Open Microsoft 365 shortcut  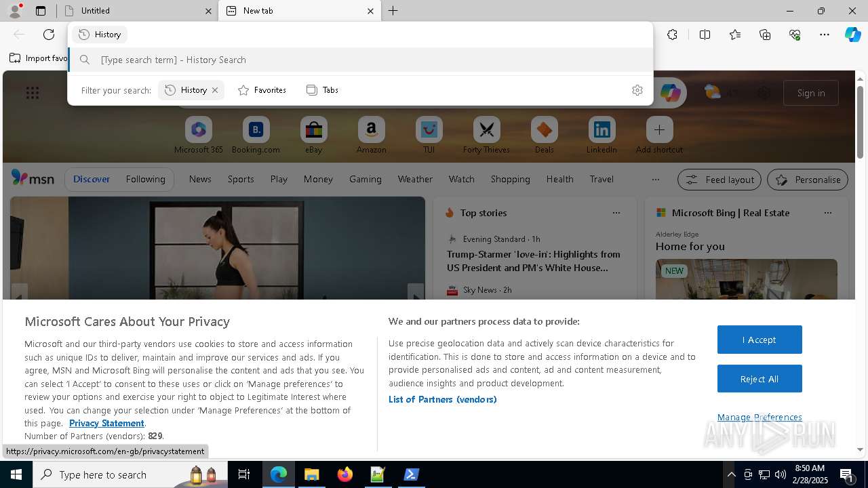point(198,136)
